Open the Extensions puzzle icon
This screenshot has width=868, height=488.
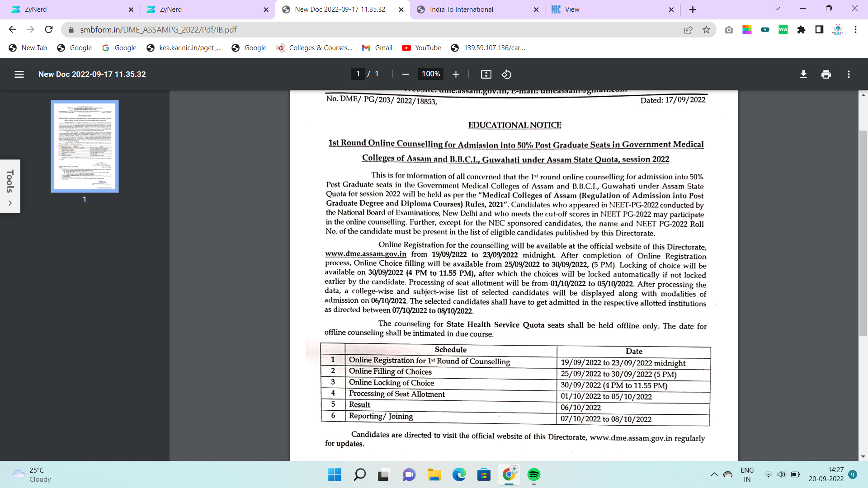coord(801,29)
